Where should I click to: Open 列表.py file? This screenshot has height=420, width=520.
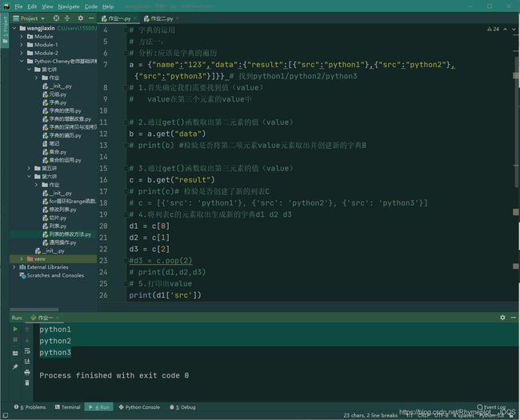[54, 226]
